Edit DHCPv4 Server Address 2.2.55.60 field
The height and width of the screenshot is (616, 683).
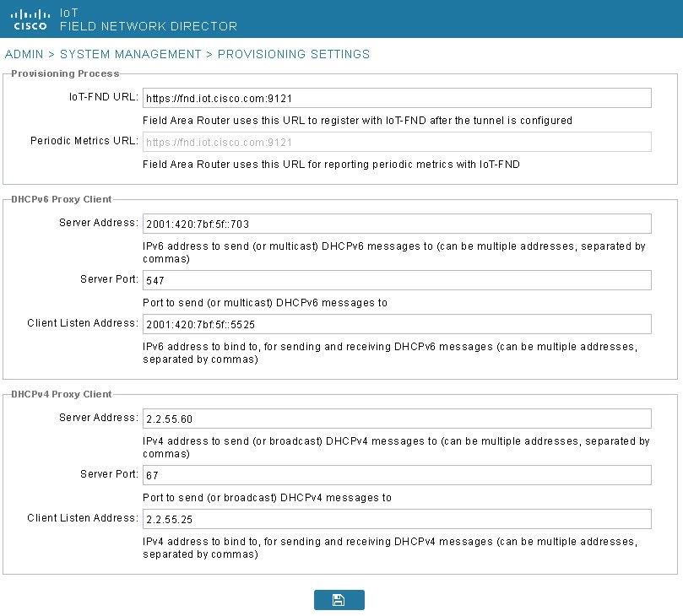pyautogui.click(x=397, y=419)
